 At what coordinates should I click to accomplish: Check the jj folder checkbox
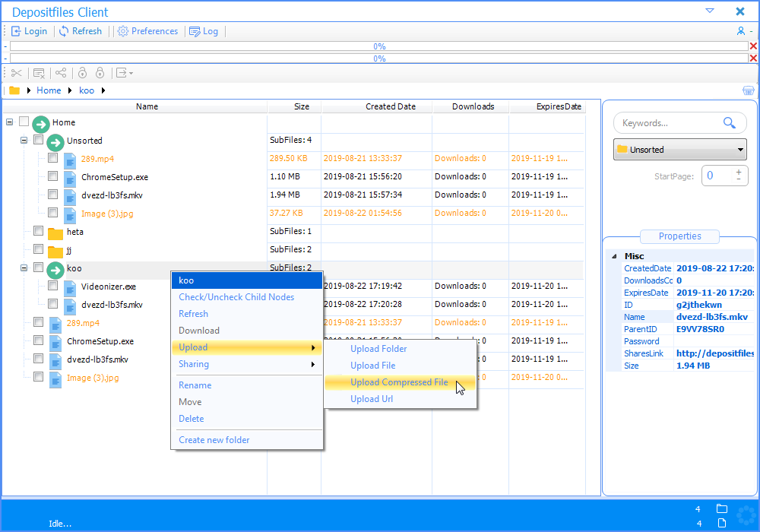coord(38,249)
